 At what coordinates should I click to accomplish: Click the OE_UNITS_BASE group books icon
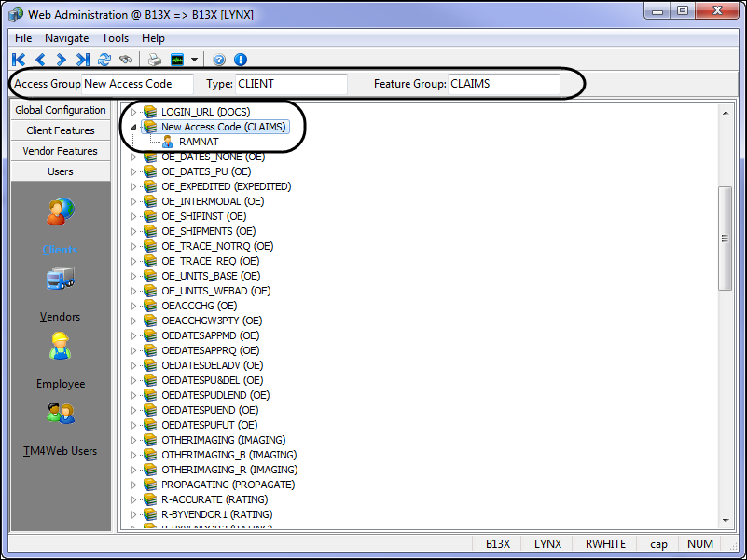click(x=150, y=276)
